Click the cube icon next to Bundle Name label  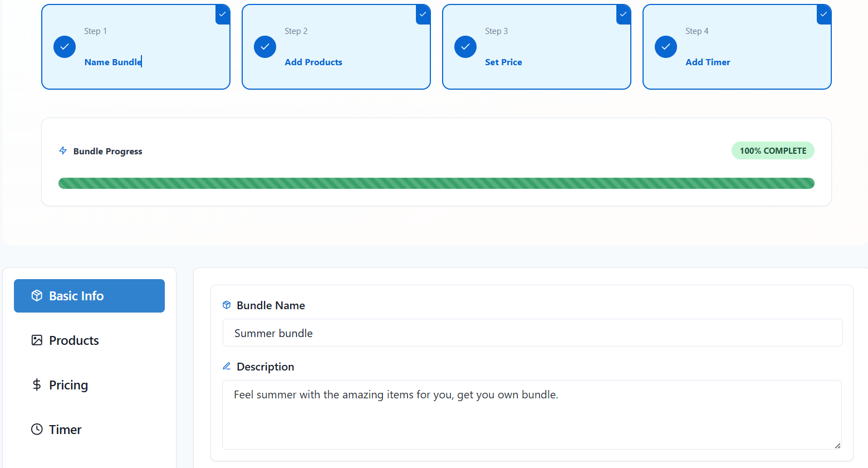(x=227, y=305)
